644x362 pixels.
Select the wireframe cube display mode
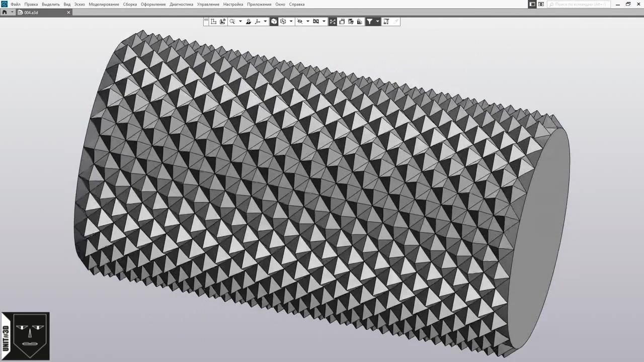[283, 22]
